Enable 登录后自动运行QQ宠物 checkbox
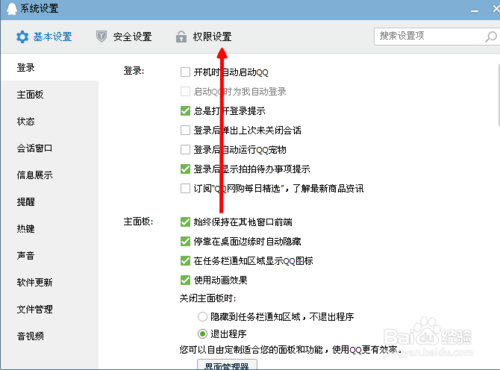The width and height of the screenshot is (500, 370). (185, 150)
